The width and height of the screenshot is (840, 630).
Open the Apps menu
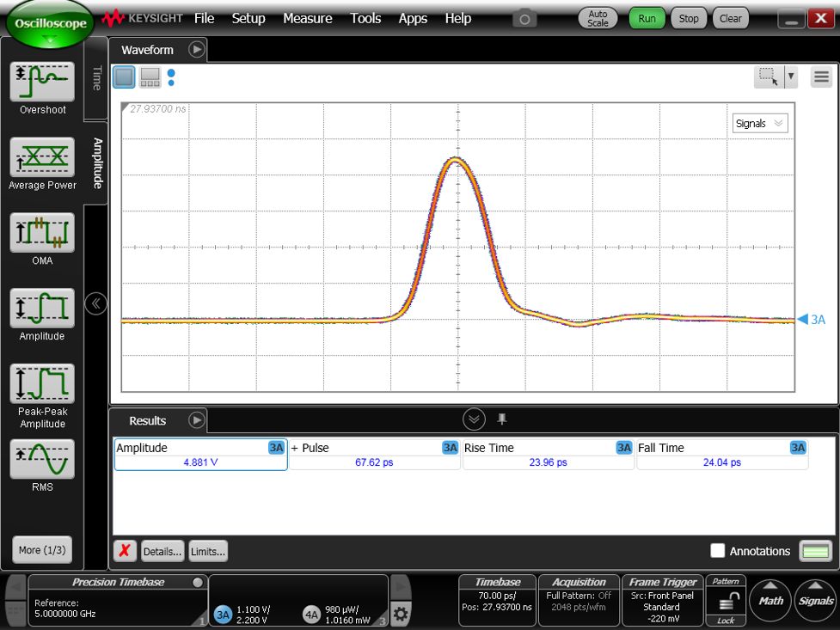(413, 18)
